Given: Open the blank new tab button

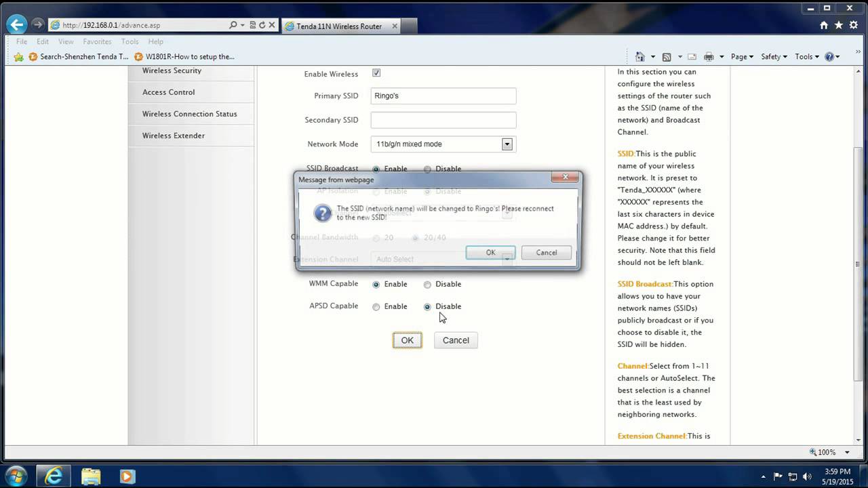Looking at the screenshot, I should coord(408,26).
